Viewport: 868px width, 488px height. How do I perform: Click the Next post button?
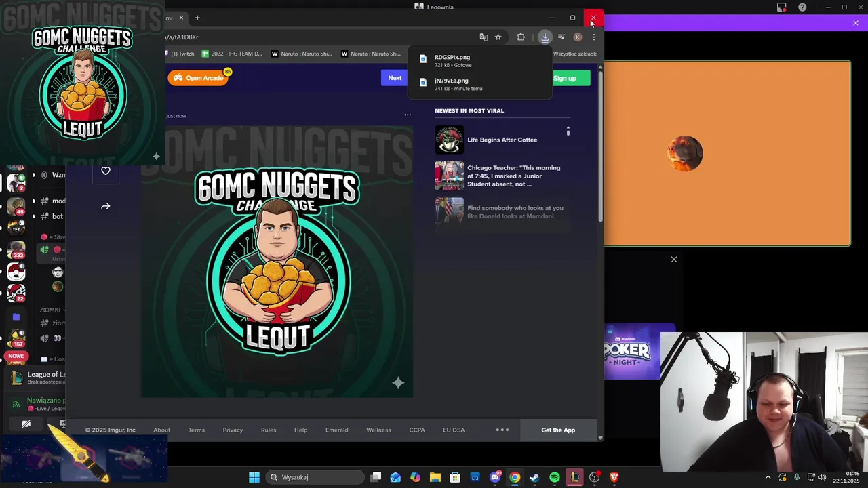tap(395, 78)
